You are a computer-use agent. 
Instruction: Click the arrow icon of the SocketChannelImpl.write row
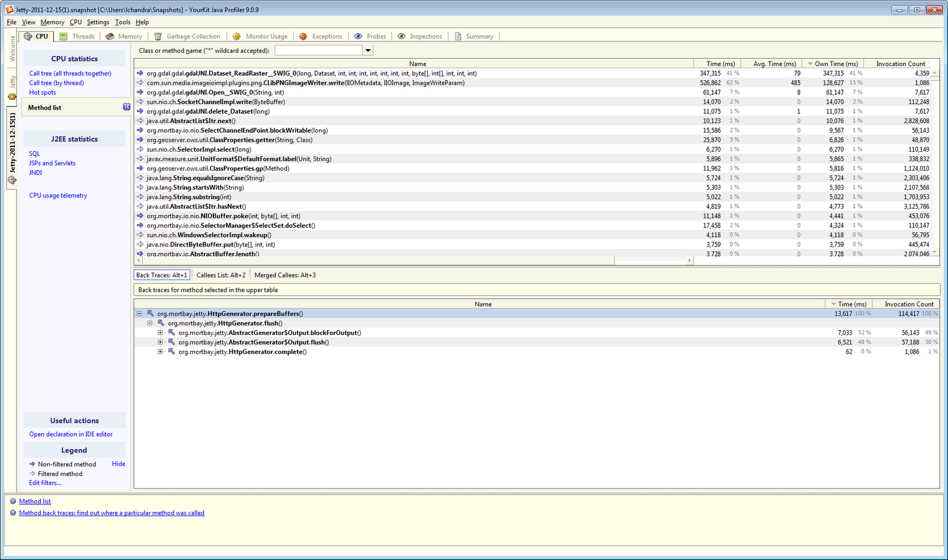pos(140,102)
